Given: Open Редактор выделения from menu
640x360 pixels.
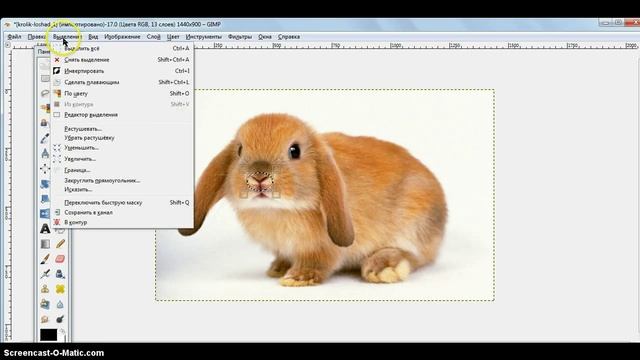Looking at the screenshot, I should tap(122, 115).
